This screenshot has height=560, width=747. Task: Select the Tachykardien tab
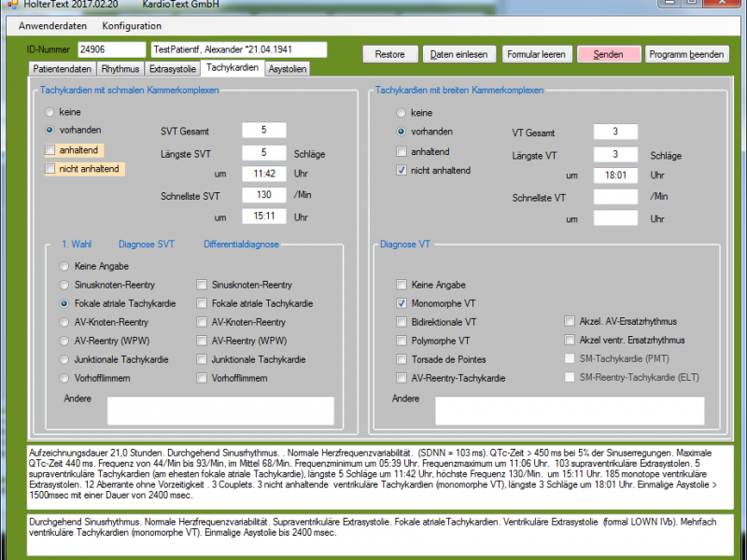[x=233, y=67]
